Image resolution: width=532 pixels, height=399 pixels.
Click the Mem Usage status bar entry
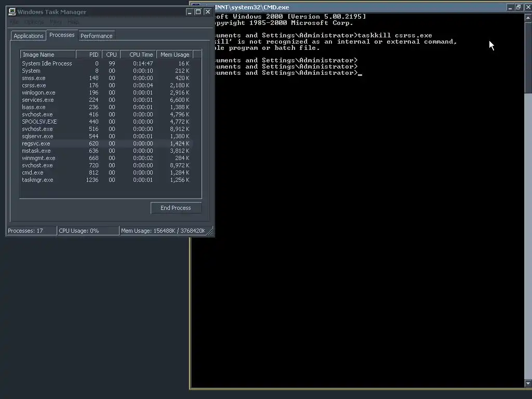[x=163, y=231]
